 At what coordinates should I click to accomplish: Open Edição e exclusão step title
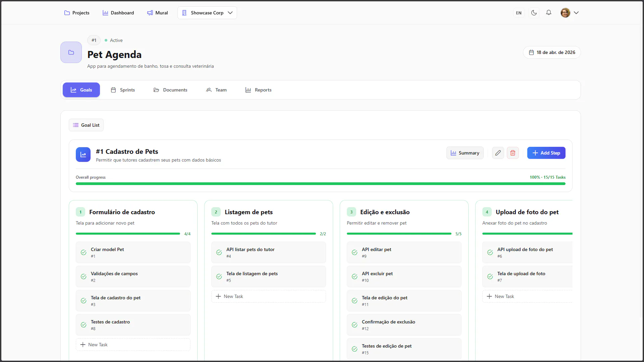[x=385, y=212]
